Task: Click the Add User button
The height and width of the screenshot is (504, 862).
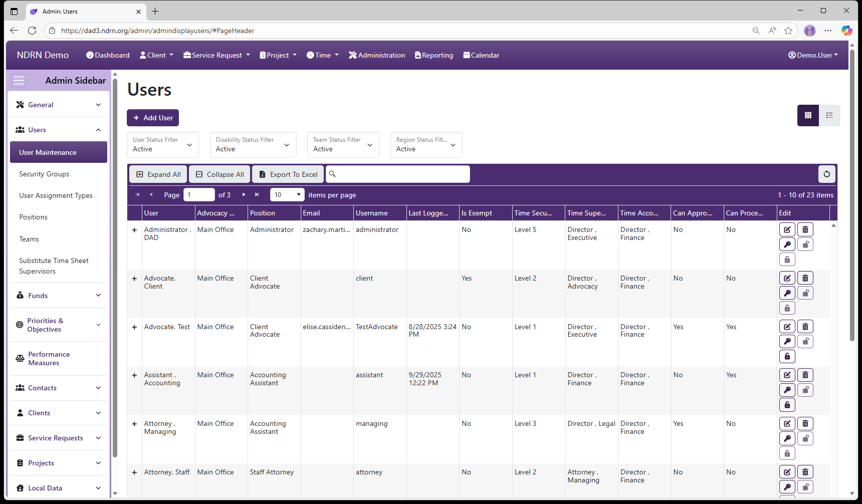Action: 153,118
